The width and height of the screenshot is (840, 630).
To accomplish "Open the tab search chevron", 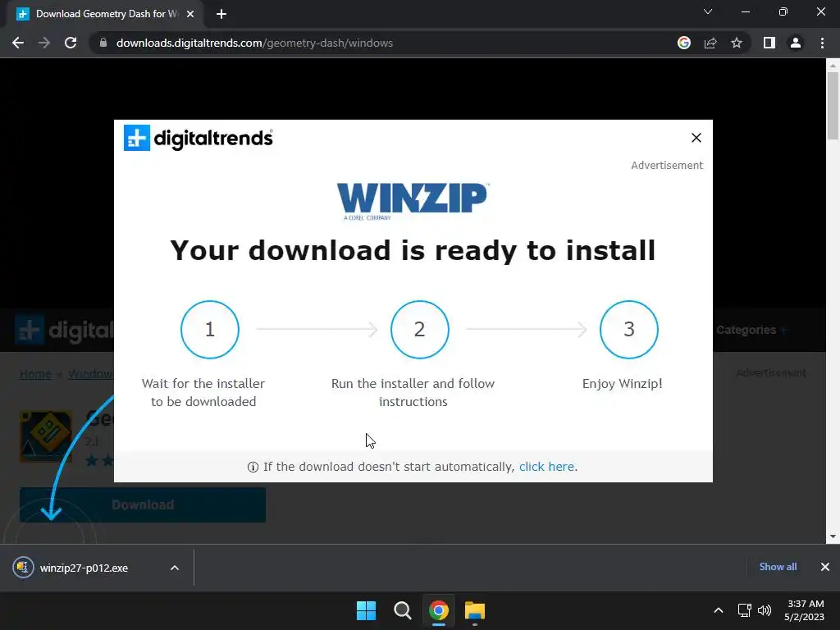I will click(x=708, y=11).
